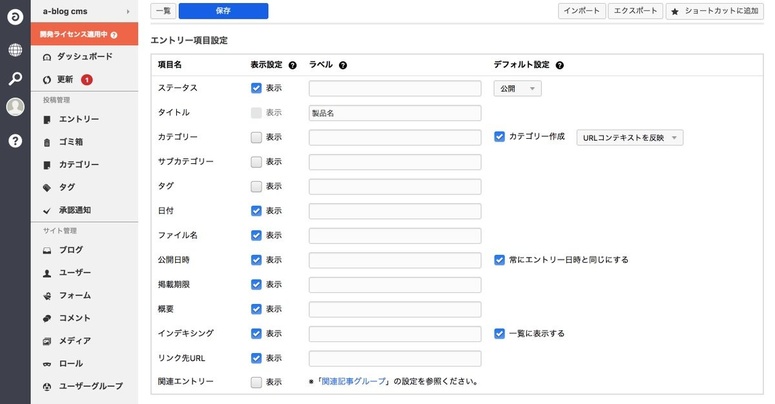Click the help question mark sidebar icon

coord(15,141)
